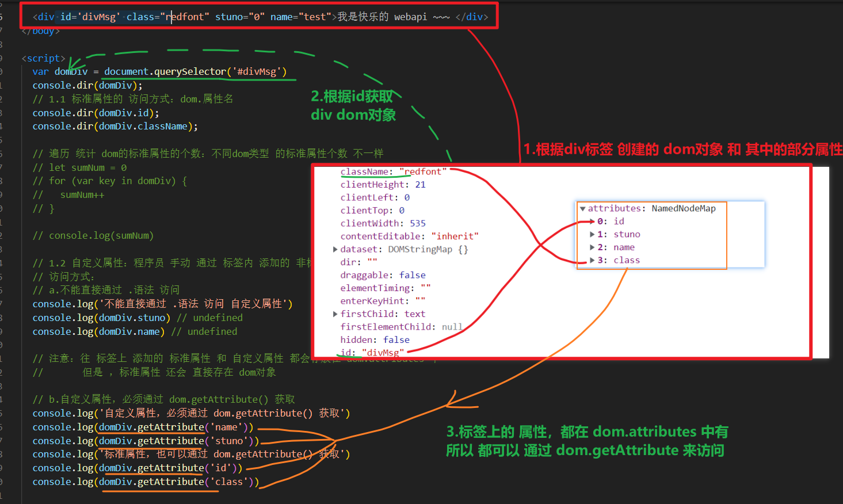Screen dimensions: 843x504
Task: Collapse the attributes NamedNodeMap node
Action: point(583,208)
